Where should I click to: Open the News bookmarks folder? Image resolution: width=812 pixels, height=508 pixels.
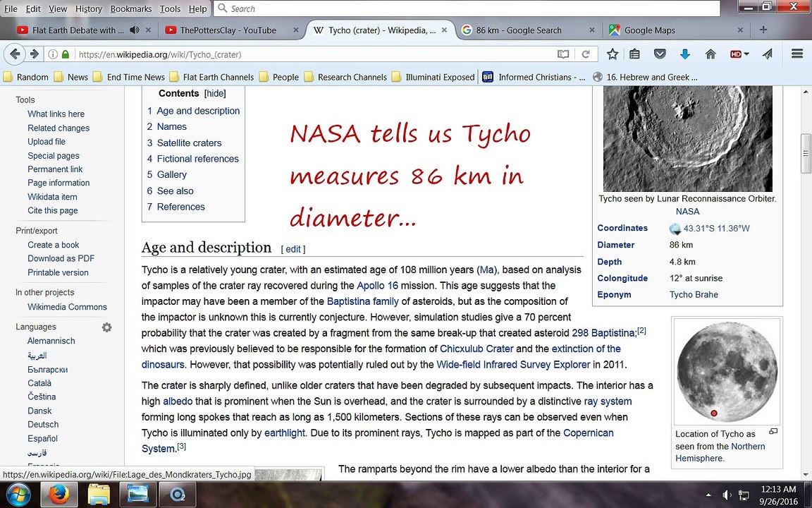pyautogui.click(x=71, y=77)
